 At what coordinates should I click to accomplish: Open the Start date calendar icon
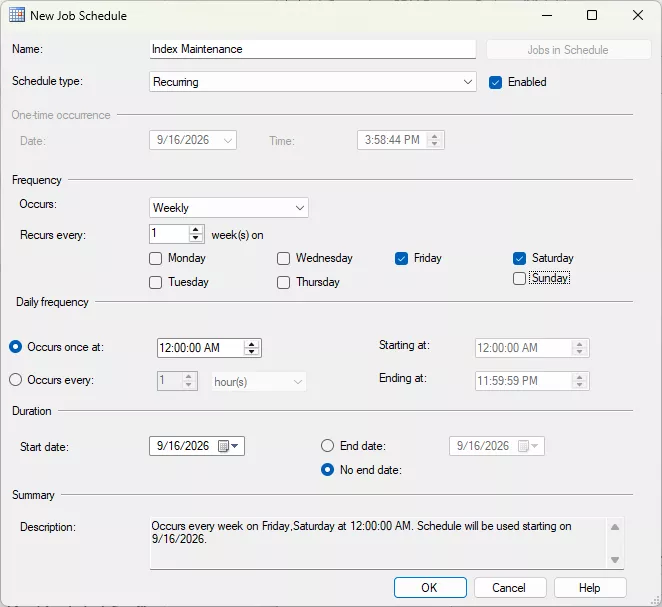click(x=223, y=446)
